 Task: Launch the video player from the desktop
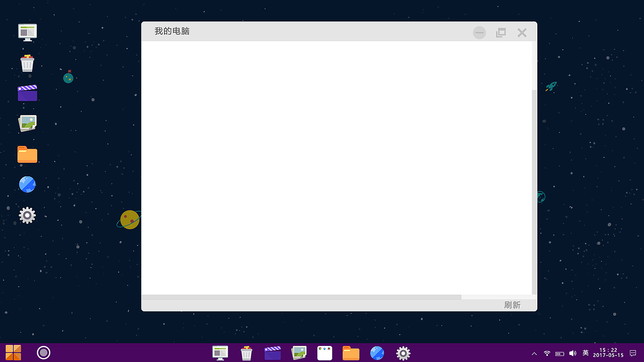pos(27,93)
